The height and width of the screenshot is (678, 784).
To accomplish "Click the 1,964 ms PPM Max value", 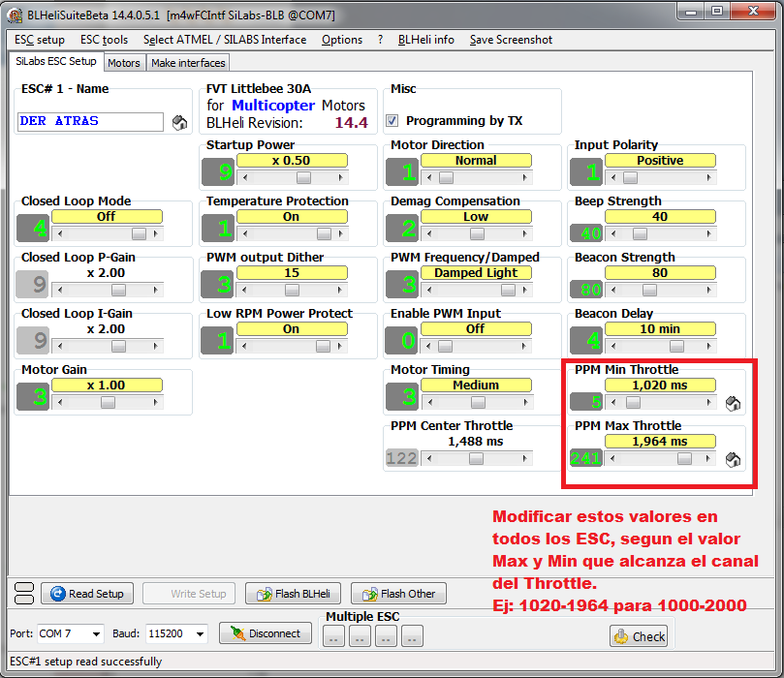I will [660, 442].
